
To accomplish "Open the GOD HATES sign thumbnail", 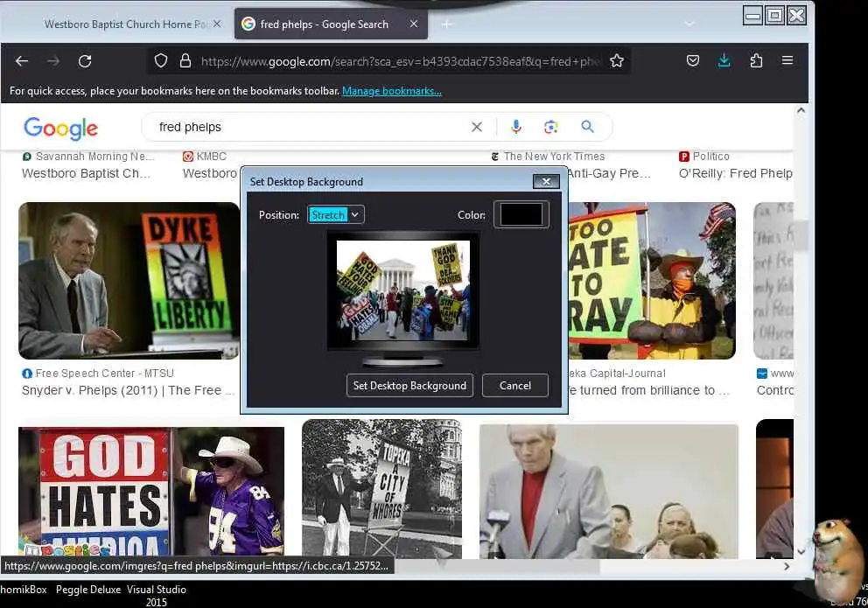I will [151, 492].
